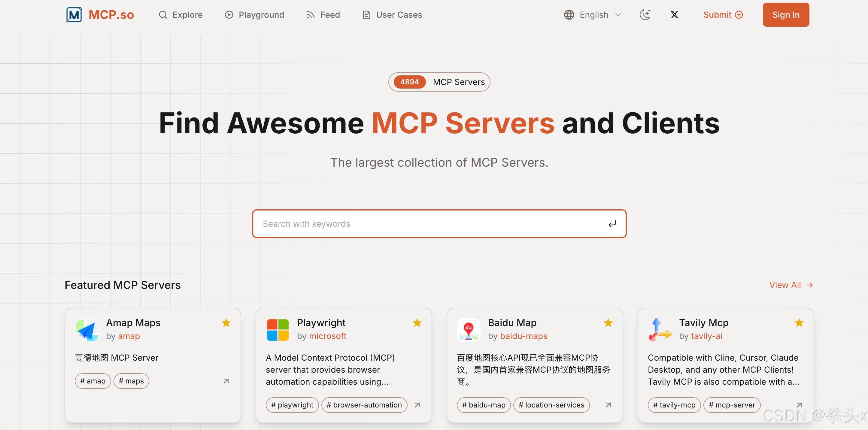Click the Amap Maps paper plane icon
The image size is (868, 430).
pyautogui.click(x=86, y=330)
